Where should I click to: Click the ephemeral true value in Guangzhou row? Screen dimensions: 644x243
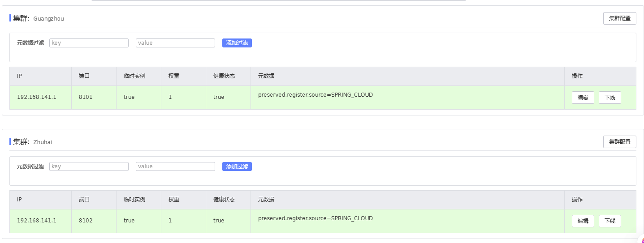(129, 97)
